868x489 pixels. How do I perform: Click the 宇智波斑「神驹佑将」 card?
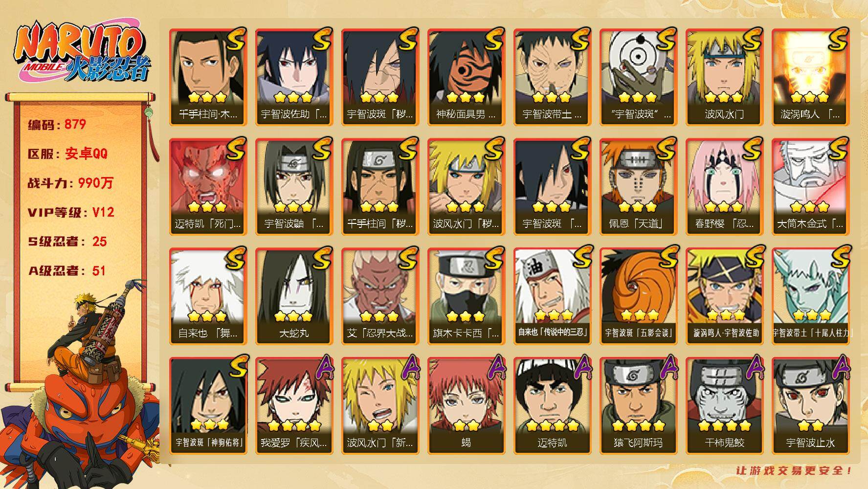(x=208, y=405)
